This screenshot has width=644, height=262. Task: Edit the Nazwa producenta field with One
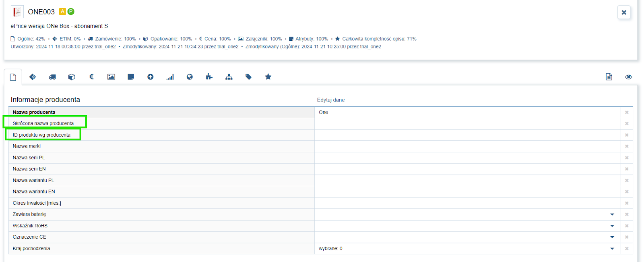click(x=468, y=112)
